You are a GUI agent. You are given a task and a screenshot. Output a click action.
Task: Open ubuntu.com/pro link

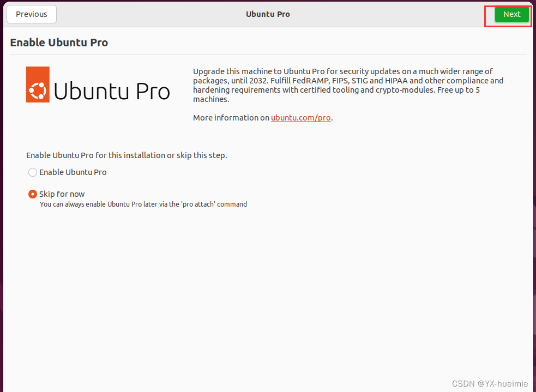point(301,117)
